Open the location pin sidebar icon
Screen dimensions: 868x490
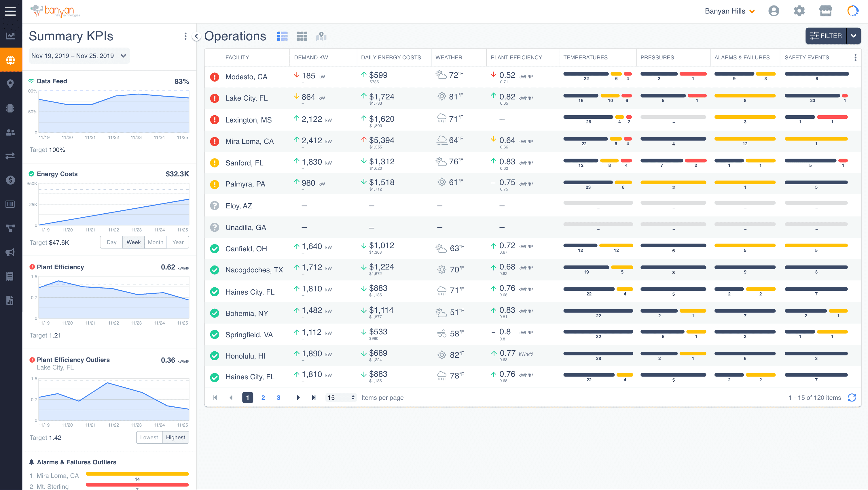pyautogui.click(x=10, y=84)
